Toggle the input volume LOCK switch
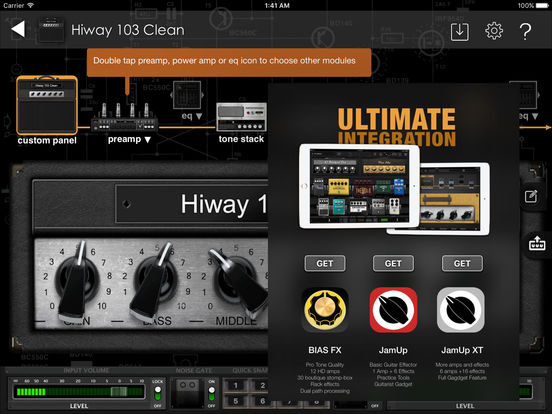The height and width of the screenshot is (414, 552). [x=158, y=393]
